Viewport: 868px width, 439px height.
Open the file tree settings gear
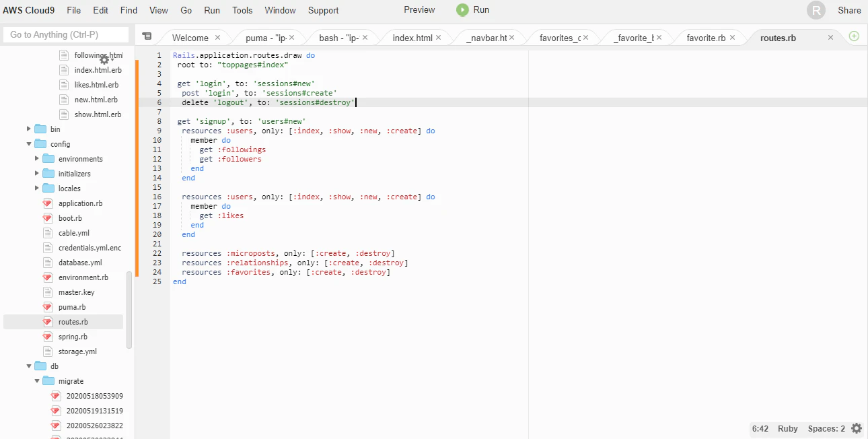coord(104,60)
